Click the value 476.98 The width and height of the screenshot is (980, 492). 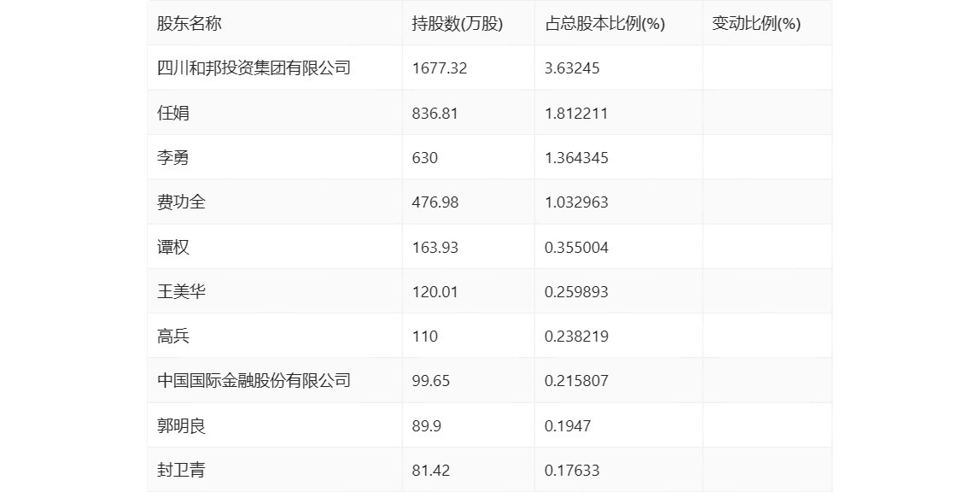435,202
